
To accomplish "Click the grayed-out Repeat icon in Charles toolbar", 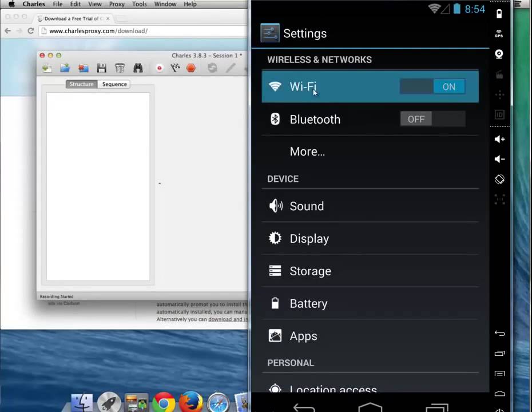I will [x=212, y=68].
